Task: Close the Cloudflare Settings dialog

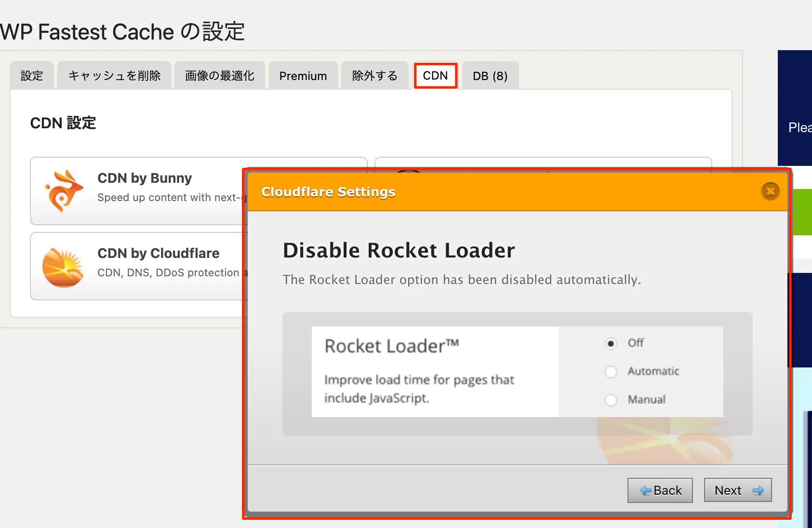Action: [x=770, y=191]
